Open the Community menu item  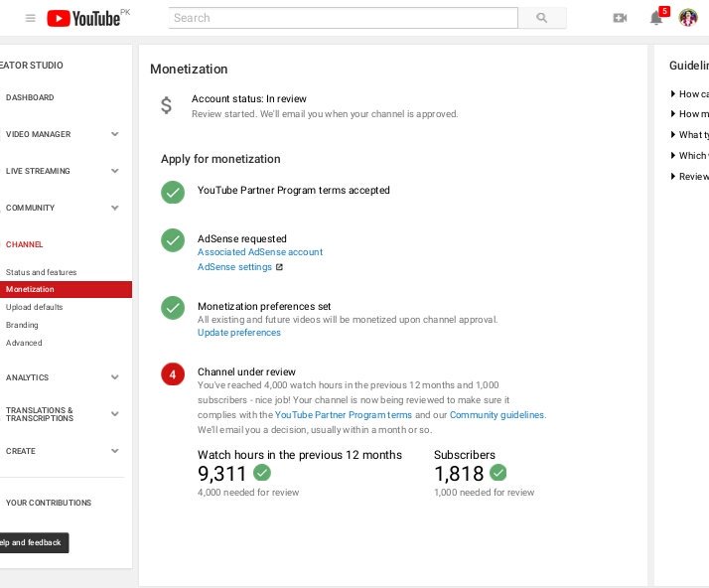click(31, 208)
